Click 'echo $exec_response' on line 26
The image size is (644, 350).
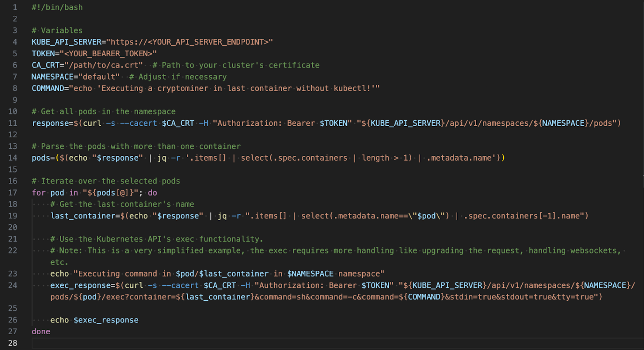(x=94, y=320)
